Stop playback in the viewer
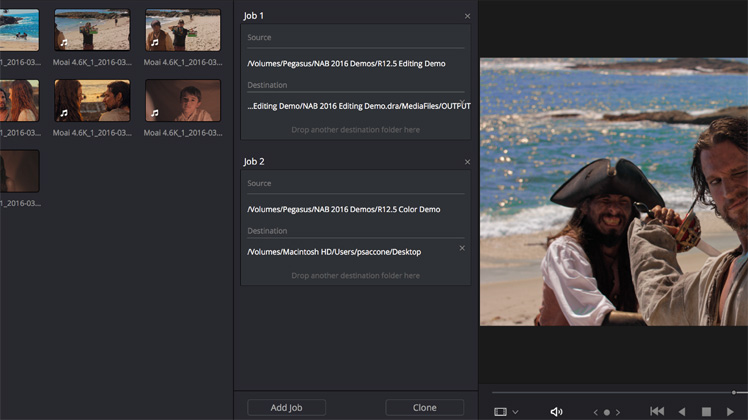The height and width of the screenshot is (420, 748). click(706, 412)
